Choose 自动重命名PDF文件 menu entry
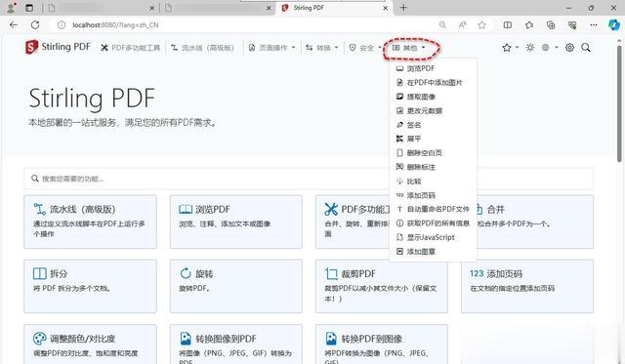The height and width of the screenshot is (364, 625). point(433,209)
